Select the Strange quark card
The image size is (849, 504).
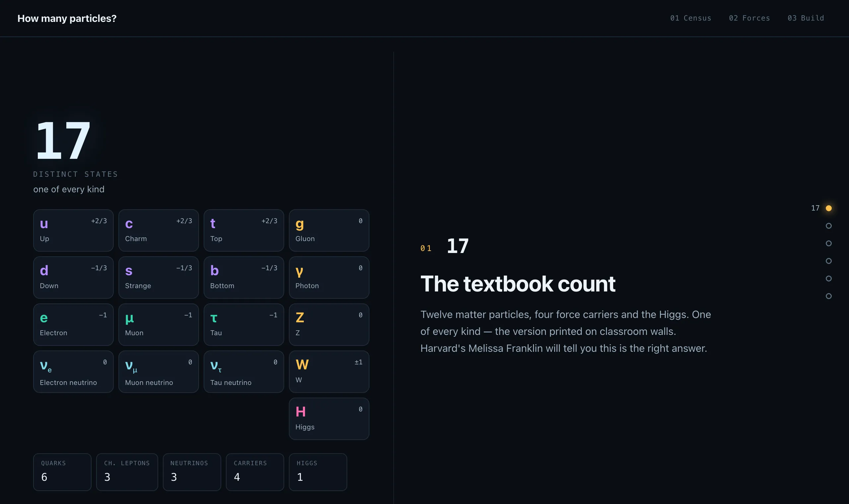(159, 278)
